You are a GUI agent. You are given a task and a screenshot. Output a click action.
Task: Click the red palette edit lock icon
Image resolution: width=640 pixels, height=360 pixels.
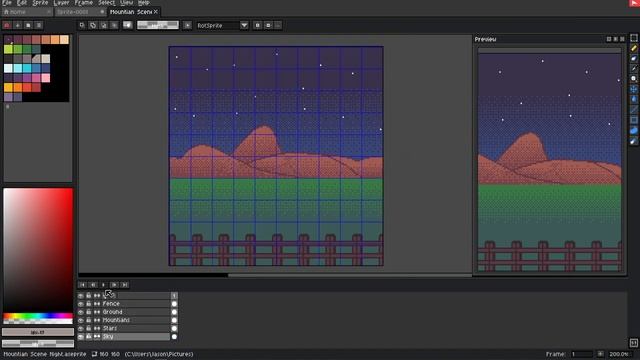7,25
